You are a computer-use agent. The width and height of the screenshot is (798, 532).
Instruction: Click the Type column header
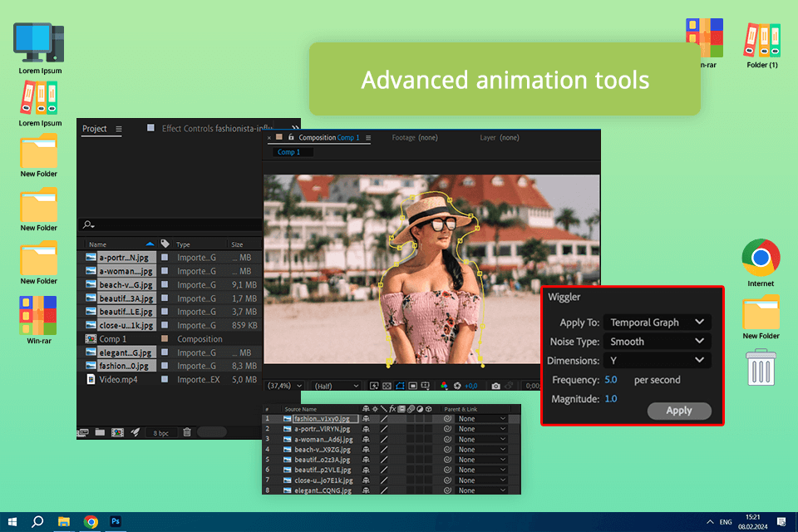point(183,244)
